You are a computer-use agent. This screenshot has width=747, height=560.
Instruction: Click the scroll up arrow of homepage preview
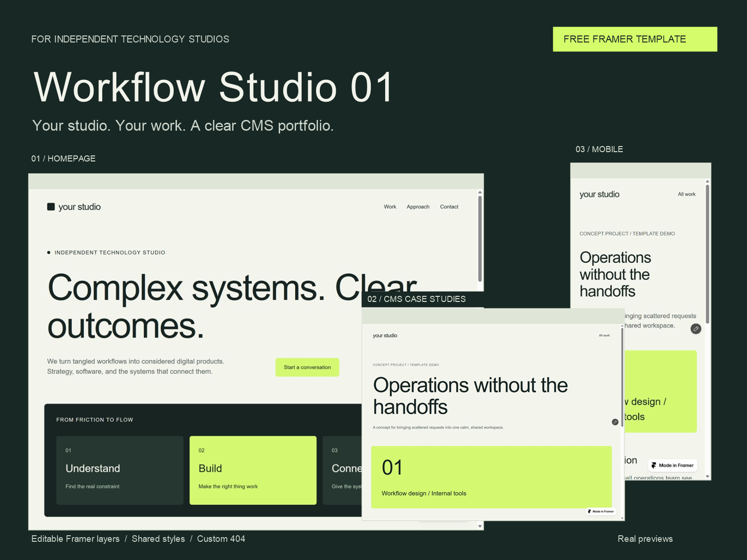pos(480,192)
